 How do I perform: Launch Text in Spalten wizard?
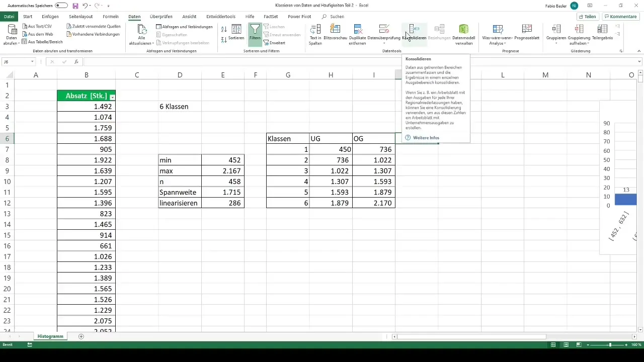[315, 34]
